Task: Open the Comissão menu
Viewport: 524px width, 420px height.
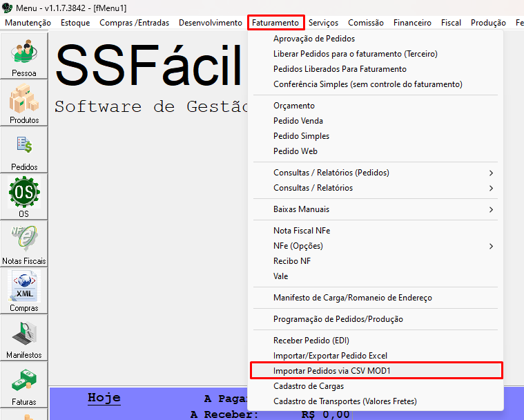Action: 366,23
